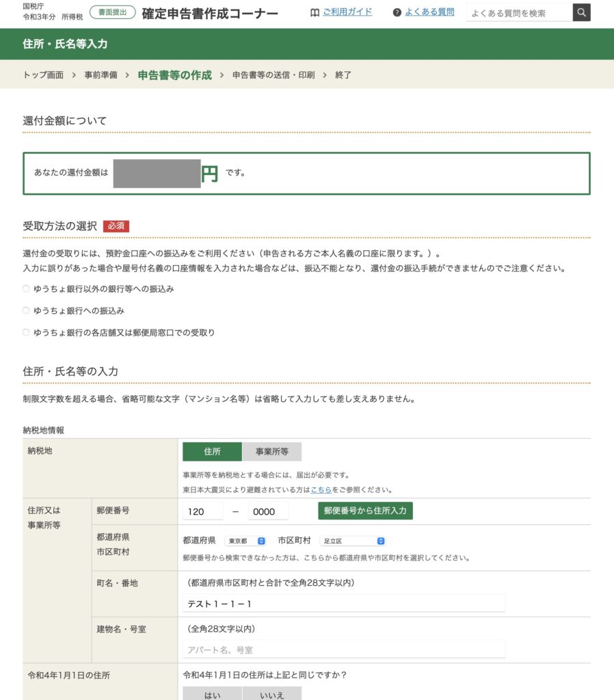
Task: Switch tax location to 事業所等 tab
Action: 271,452
